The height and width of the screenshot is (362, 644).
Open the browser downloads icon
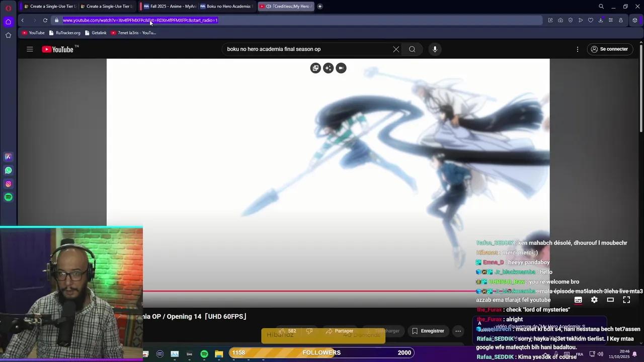click(601, 20)
